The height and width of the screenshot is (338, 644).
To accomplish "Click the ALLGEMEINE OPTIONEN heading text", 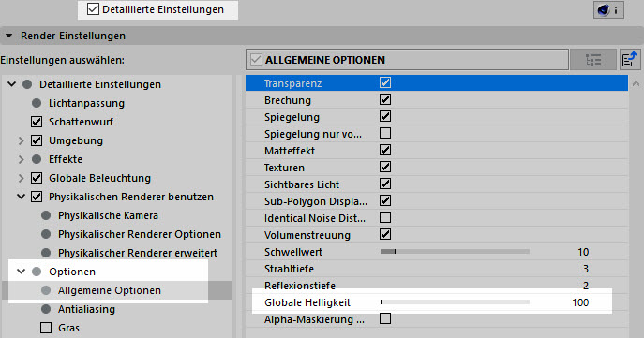I will tap(325, 60).
